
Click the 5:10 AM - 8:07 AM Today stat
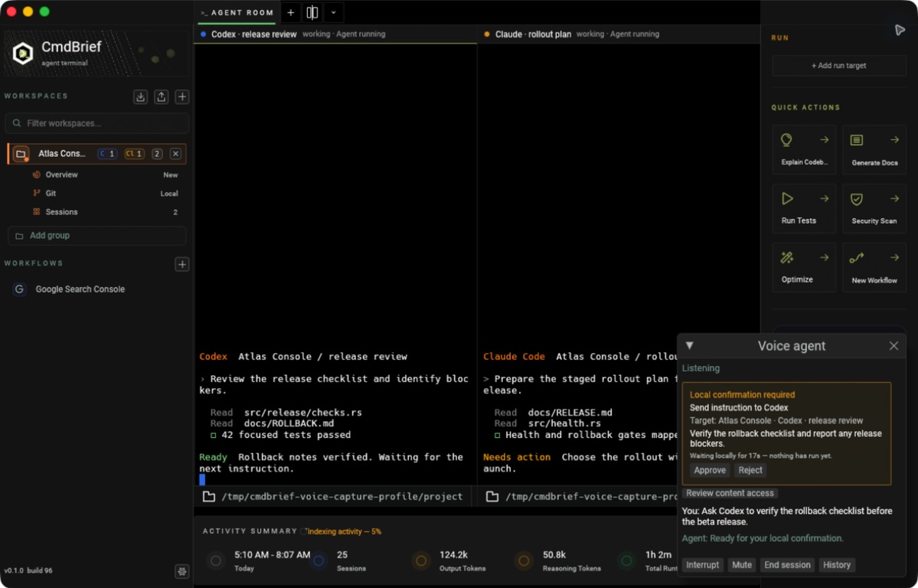260,560
